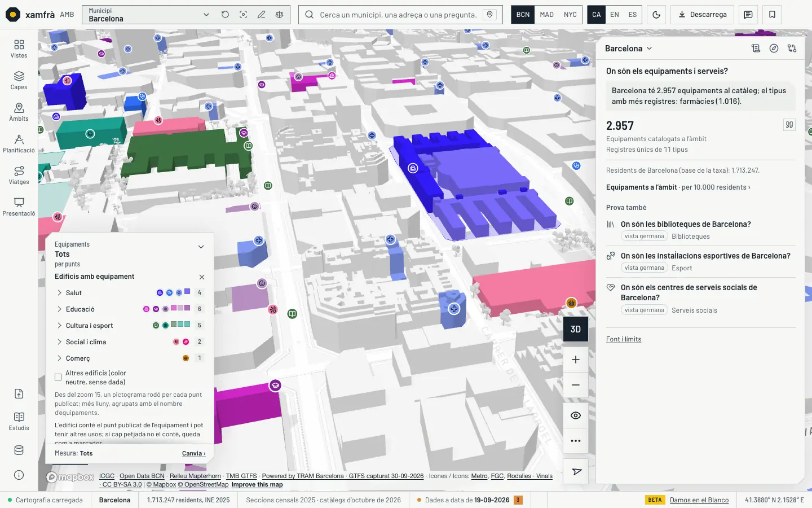Open the info icon in sidebar
812x508 pixels.
pyautogui.click(x=19, y=475)
